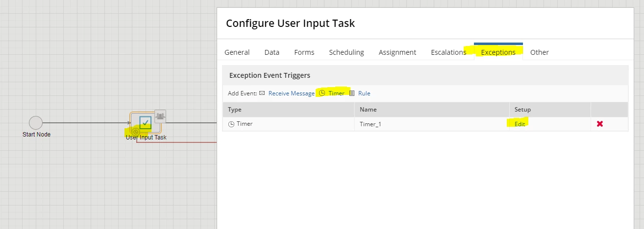This screenshot has height=229, width=644.
Task: Select the Start Node circle
Action: coord(36,123)
